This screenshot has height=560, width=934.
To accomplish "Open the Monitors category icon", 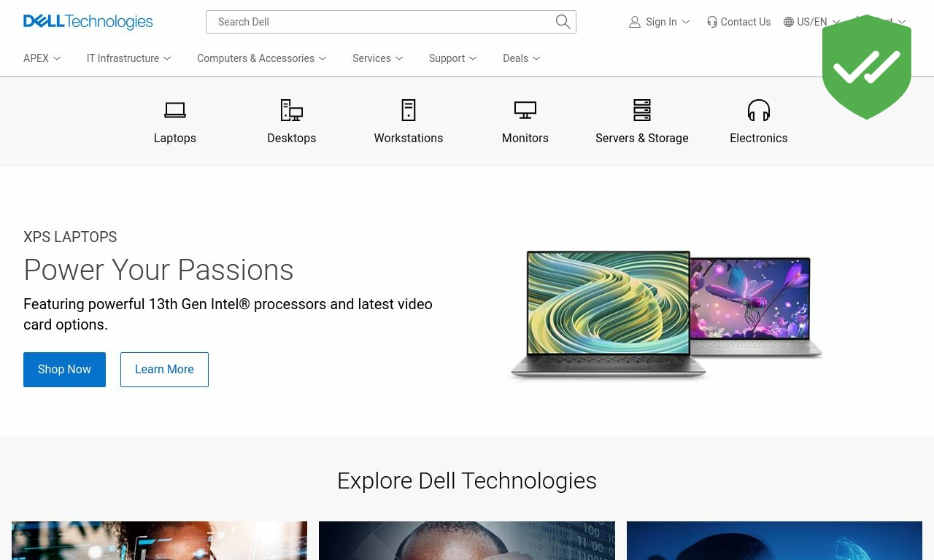I will (x=525, y=110).
